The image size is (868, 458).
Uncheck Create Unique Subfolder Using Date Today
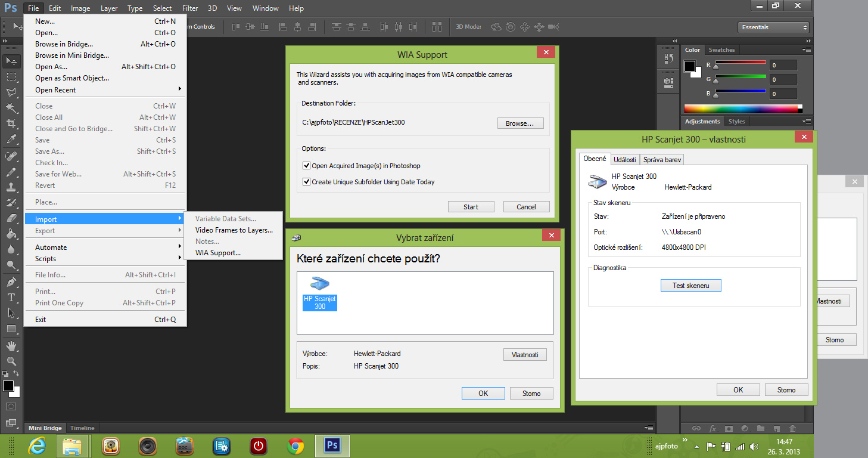[x=307, y=182]
